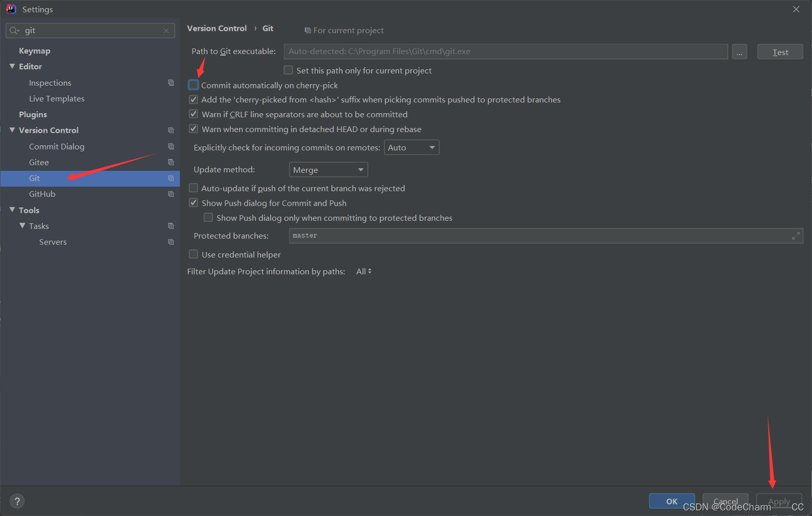Click the Path to Git executable field
The height and width of the screenshot is (516, 812).
pos(505,51)
